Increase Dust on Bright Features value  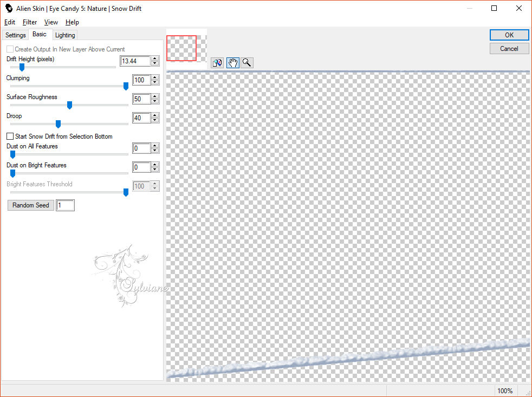coord(155,165)
